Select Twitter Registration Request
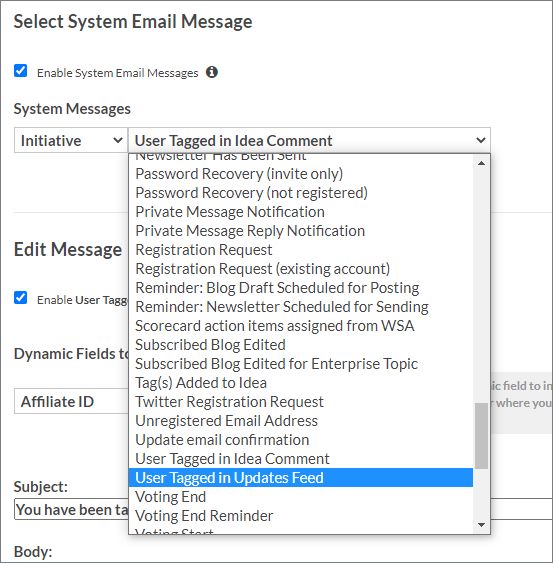The width and height of the screenshot is (553, 563). point(301,402)
